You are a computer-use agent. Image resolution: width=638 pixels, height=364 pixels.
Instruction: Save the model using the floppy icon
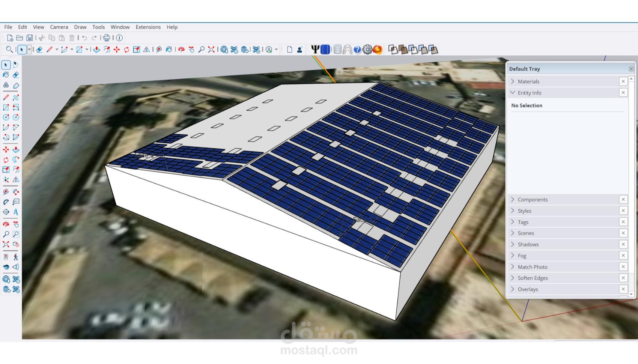coord(29,38)
